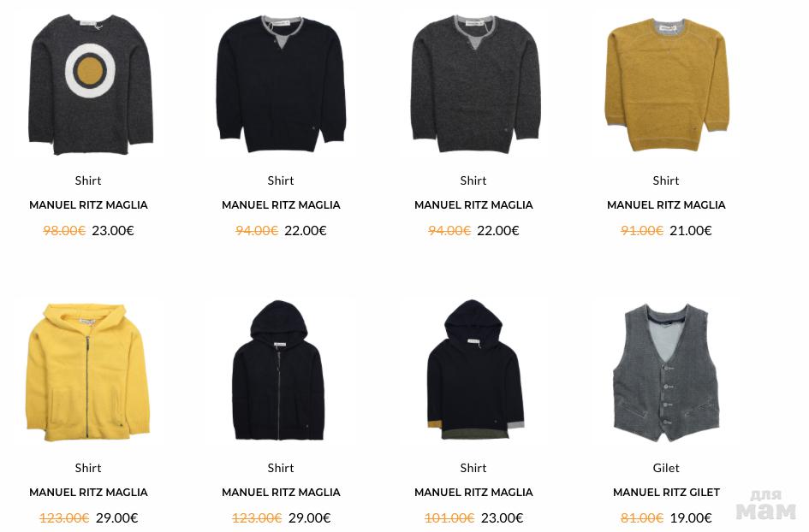The image size is (809, 532).
Task: Click MANUEL RITZ MAGLIA title above 21.00€
Action: (666, 204)
